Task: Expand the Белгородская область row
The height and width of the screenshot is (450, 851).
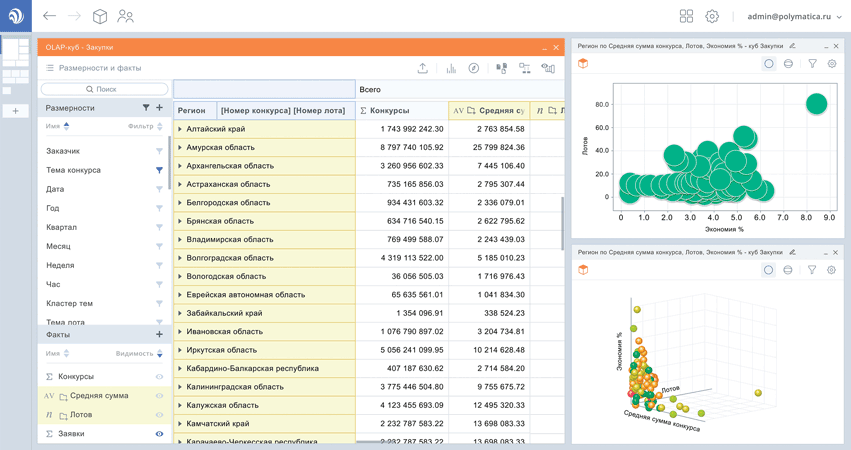Action: coord(180,202)
